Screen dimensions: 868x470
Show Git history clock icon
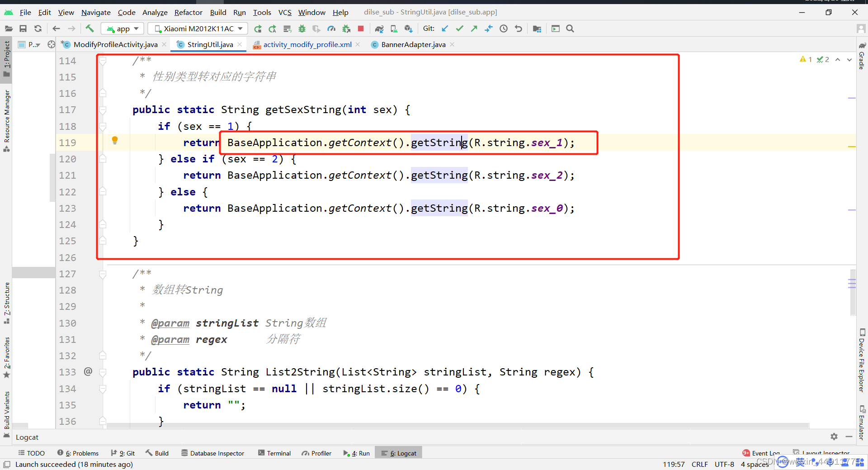tap(504, 28)
